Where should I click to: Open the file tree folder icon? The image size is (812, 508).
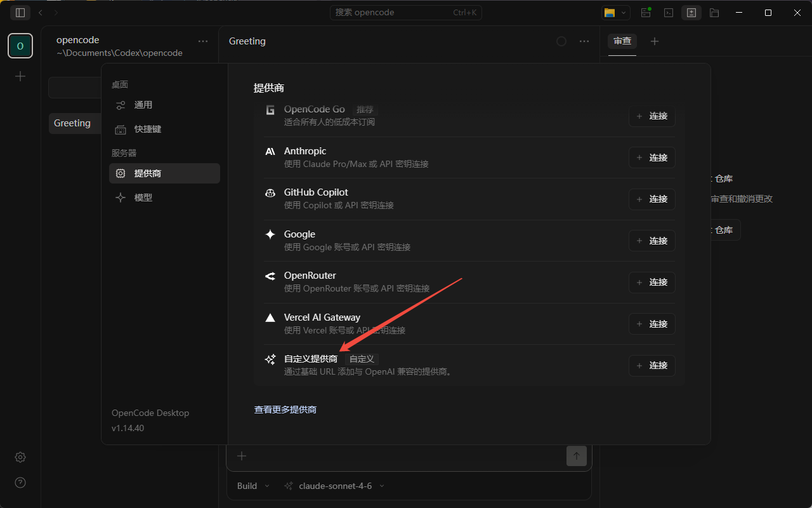(714, 13)
